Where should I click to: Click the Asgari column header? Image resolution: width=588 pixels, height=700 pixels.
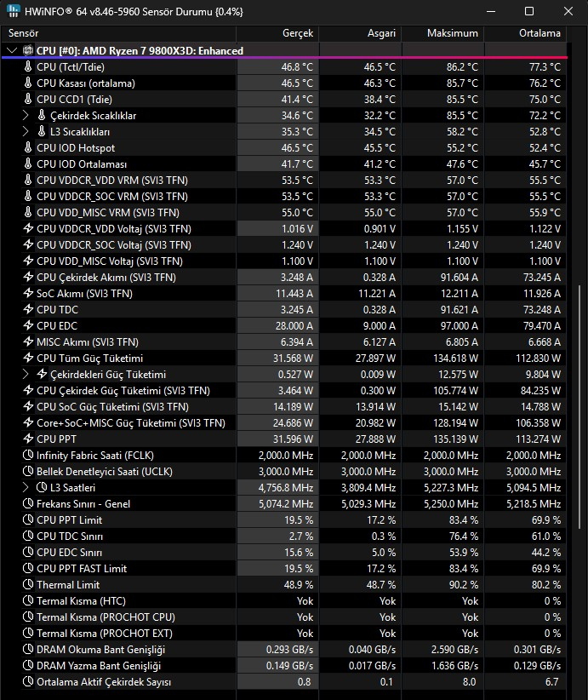click(360, 33)
